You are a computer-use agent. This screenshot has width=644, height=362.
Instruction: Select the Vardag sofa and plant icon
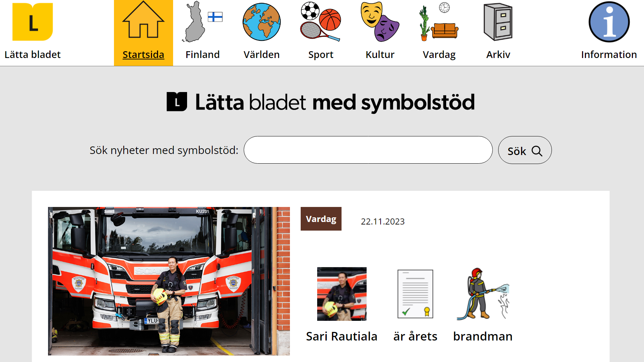click(x=439, y=21)
